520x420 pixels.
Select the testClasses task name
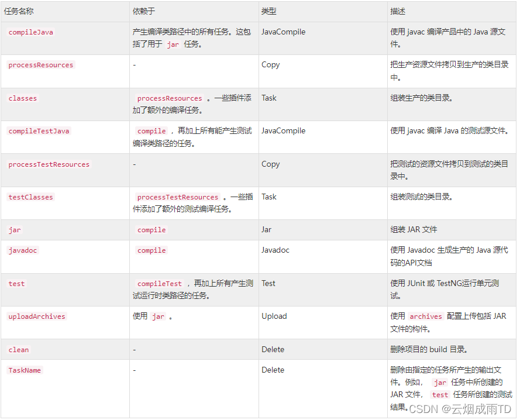click(31, 197)
